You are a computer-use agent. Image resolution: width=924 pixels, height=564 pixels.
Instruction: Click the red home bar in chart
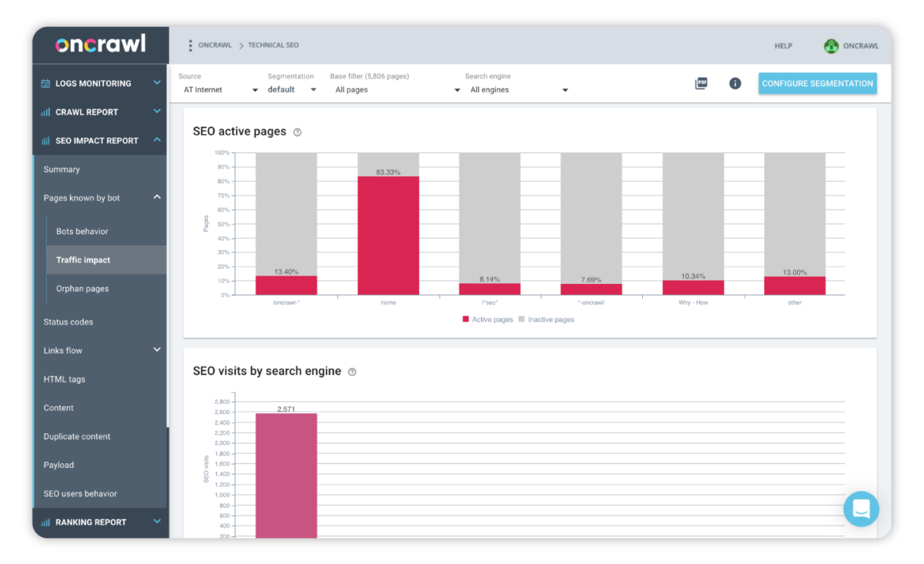coord(388,235)
